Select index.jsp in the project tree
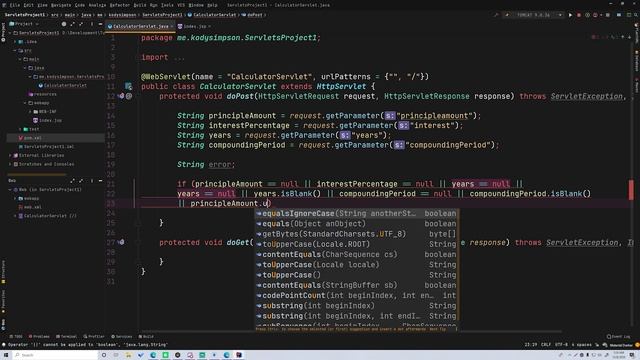Viewport: 640px width, 360px height. coord(47,120)
